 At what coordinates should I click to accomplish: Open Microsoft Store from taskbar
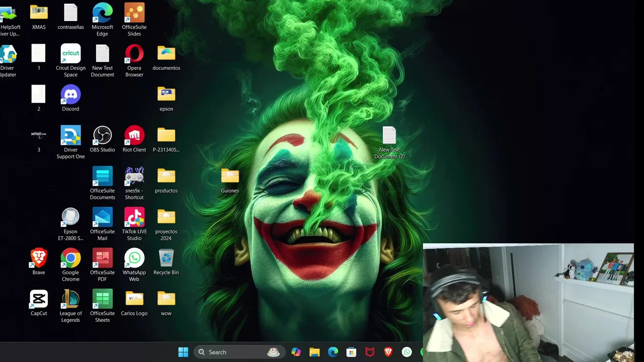tap(351, 352)
